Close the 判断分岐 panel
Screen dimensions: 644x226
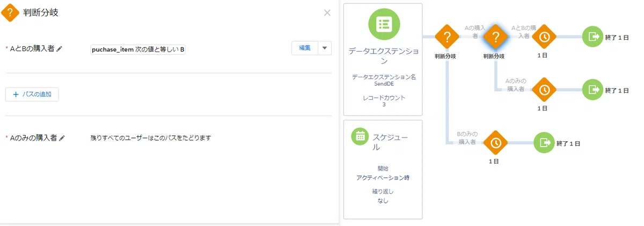tap(327, 12)
